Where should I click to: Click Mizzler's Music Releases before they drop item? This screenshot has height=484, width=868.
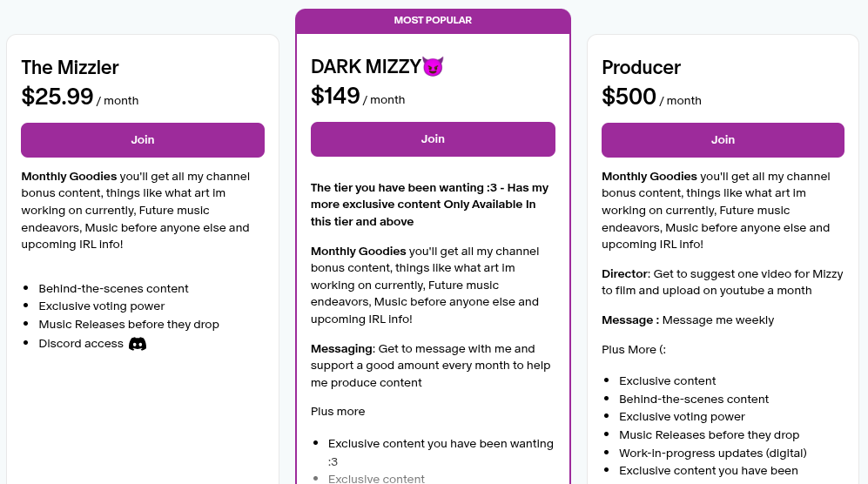(129, 325)
